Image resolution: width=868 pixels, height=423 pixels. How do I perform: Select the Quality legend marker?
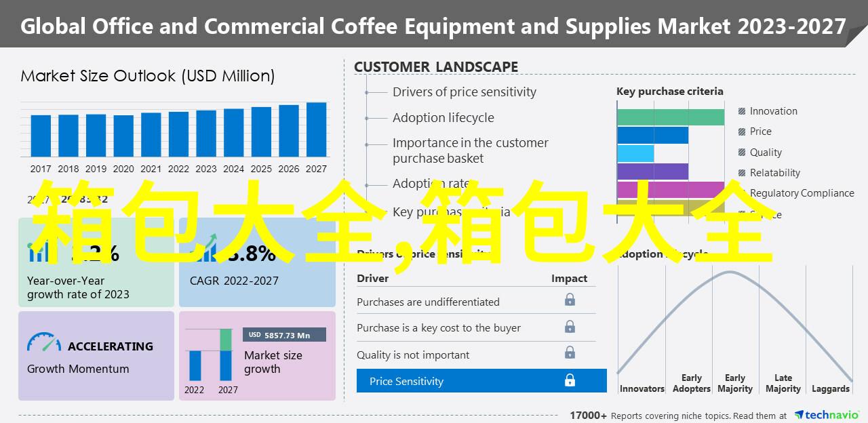click(743, 153)
